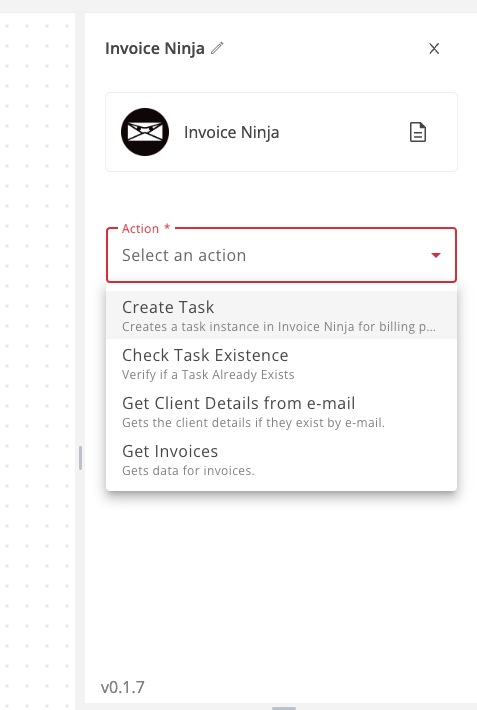
Task: Close the Invoice Ninja side panel
Action: click(x=434, y=48)
